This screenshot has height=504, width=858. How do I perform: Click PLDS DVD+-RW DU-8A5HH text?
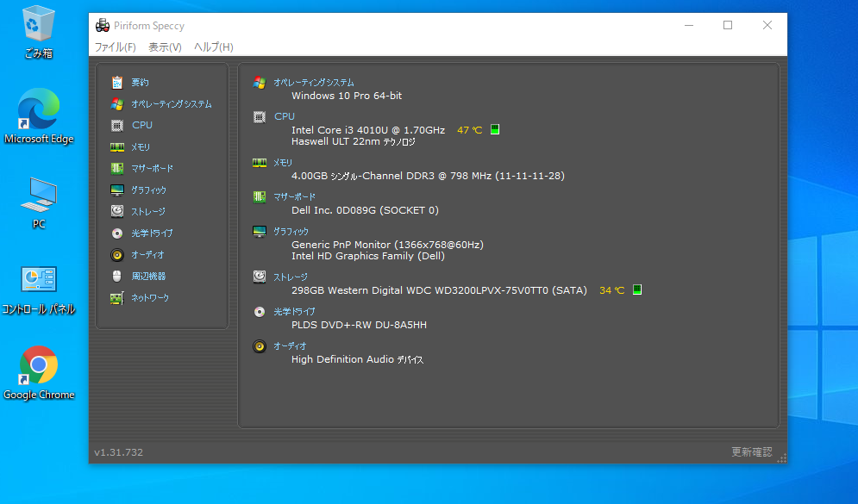pos(359,325)
